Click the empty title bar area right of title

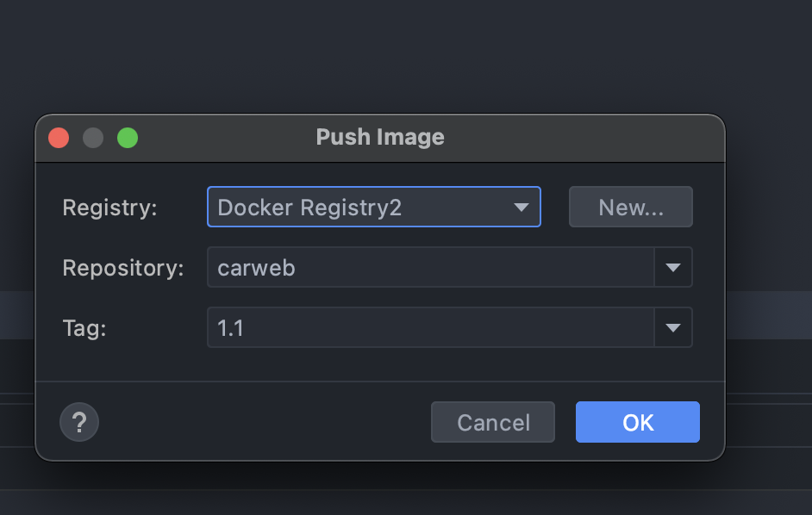tap(586, 137)
